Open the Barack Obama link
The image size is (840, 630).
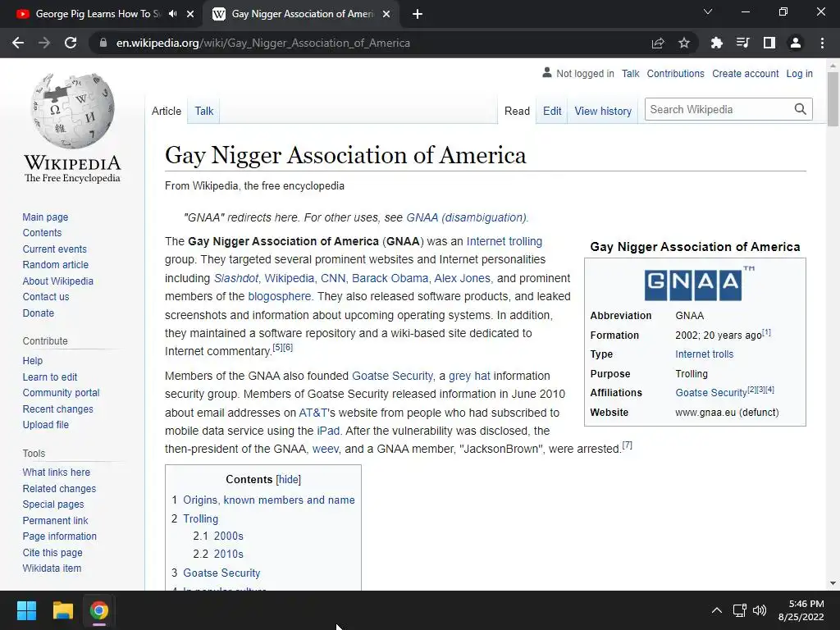(x=390, y=278)
